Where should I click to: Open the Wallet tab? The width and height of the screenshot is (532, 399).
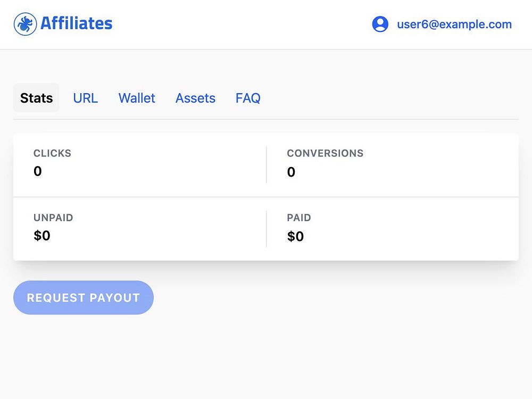(137, 98)
